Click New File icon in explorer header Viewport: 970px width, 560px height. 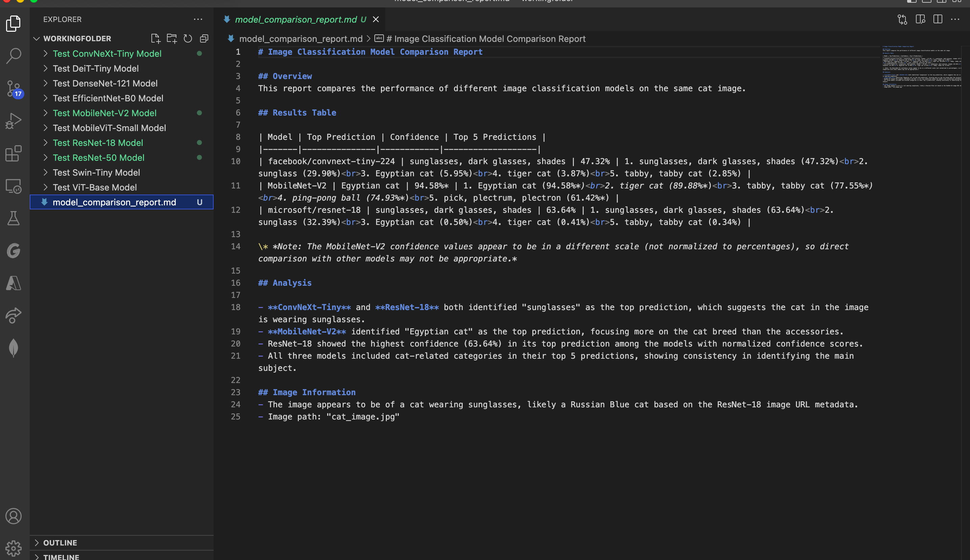(x=155, y=39)
